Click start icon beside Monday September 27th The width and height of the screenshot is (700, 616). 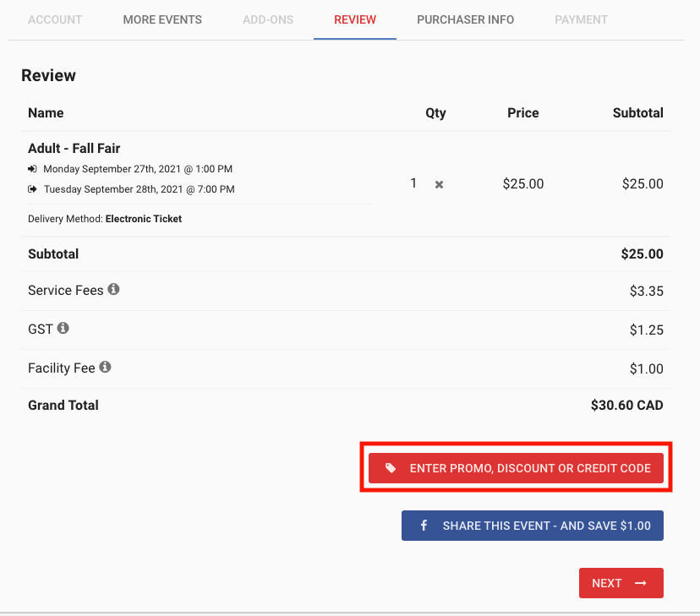[x=32, y=169]
